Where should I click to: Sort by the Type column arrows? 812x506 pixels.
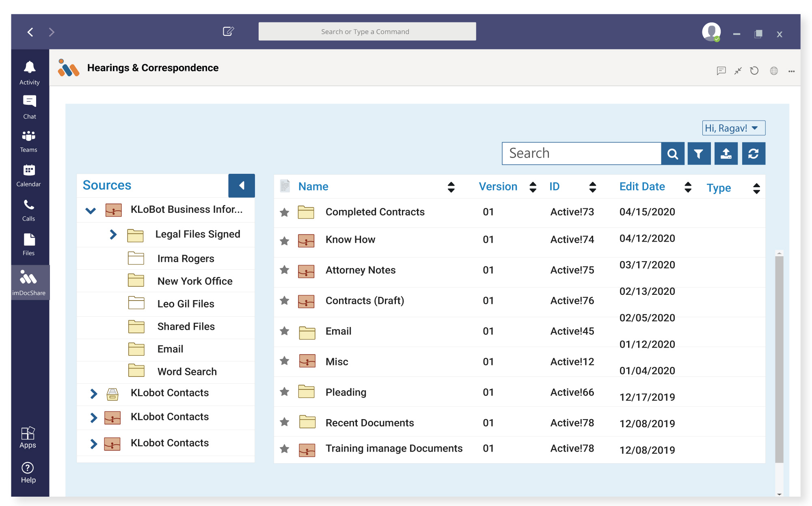(x=756, y=188)
